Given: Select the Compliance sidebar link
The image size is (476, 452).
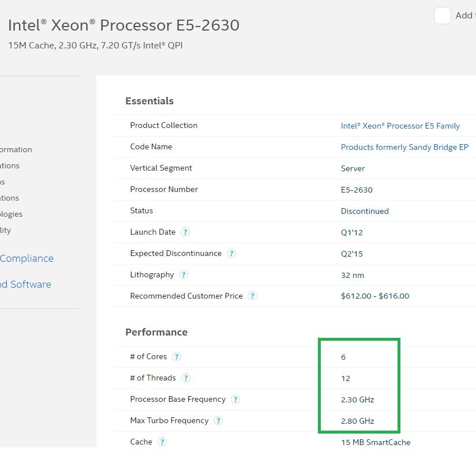Looking at the screenshot, I should coord(27,259).
